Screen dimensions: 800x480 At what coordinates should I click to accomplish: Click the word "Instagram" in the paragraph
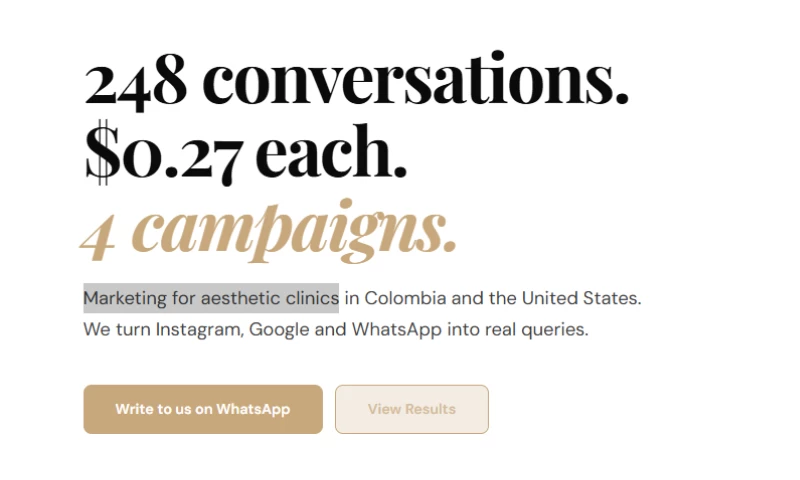(198, 329)
